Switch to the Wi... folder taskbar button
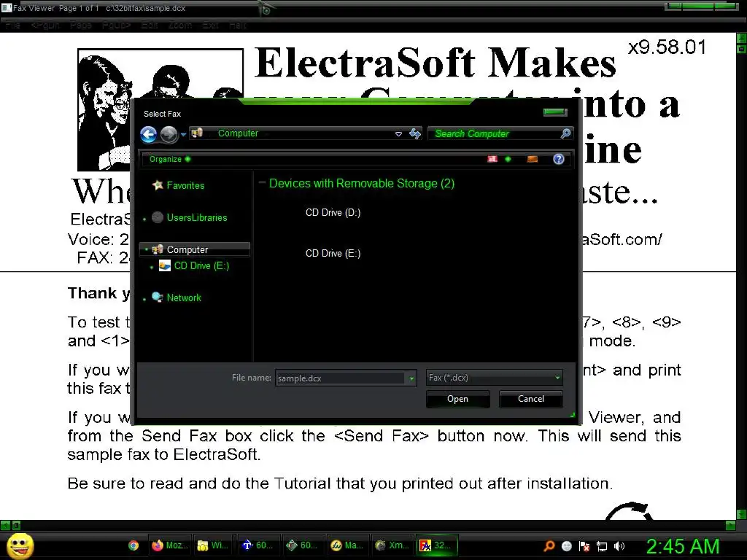The height and width of the screenshot is (560, 747). tap(214, 545)
